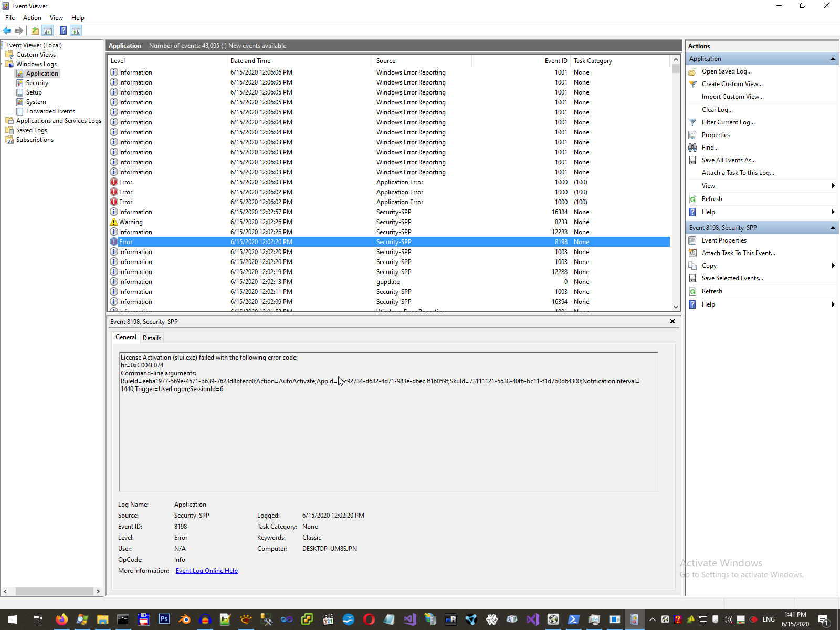
Task: Click the Open Saved Log icon
Action: [692, 71]
